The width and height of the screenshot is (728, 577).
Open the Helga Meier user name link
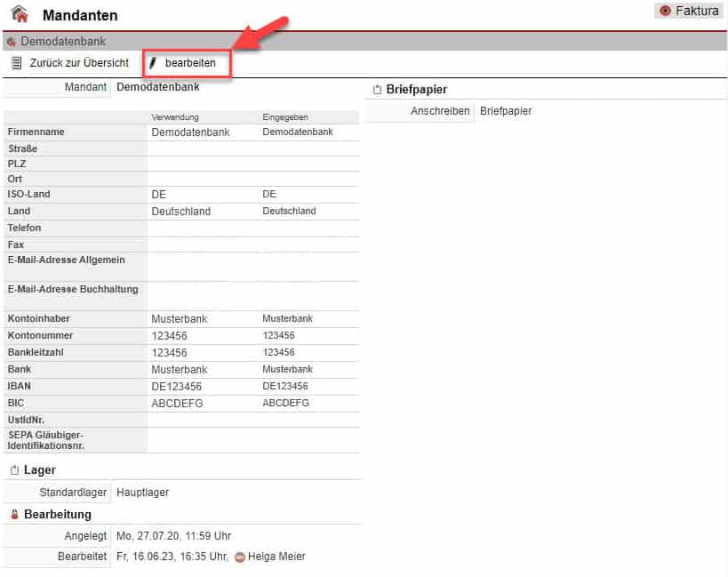(277, 557)
